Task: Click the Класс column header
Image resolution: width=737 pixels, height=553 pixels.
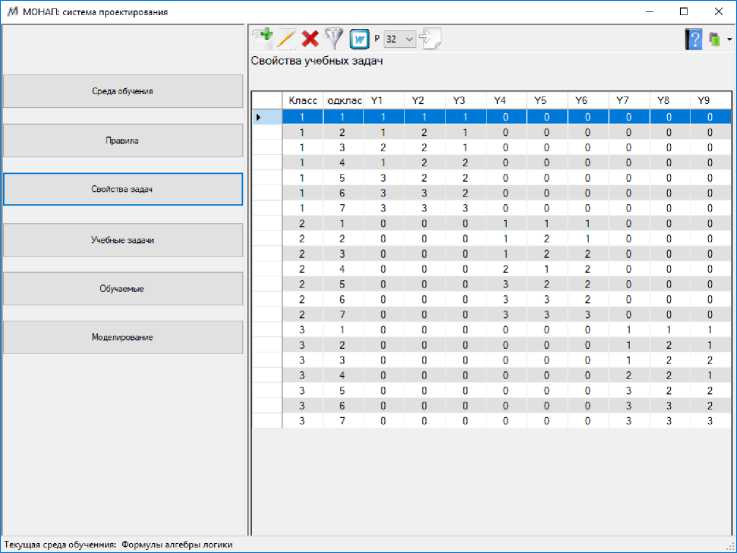Action: 303,101
